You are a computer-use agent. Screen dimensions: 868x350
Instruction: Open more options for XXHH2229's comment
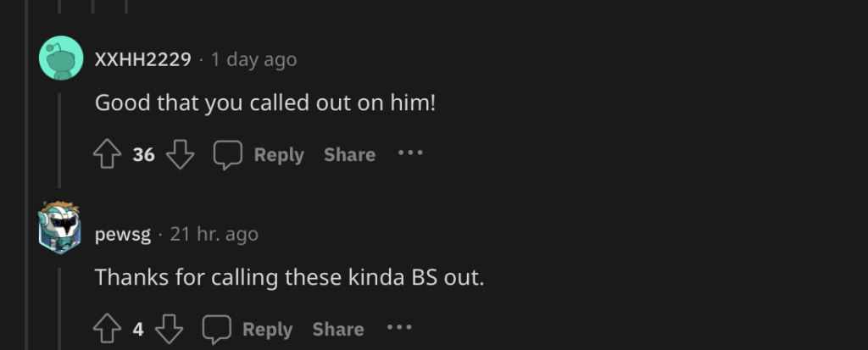coord(410,154)
